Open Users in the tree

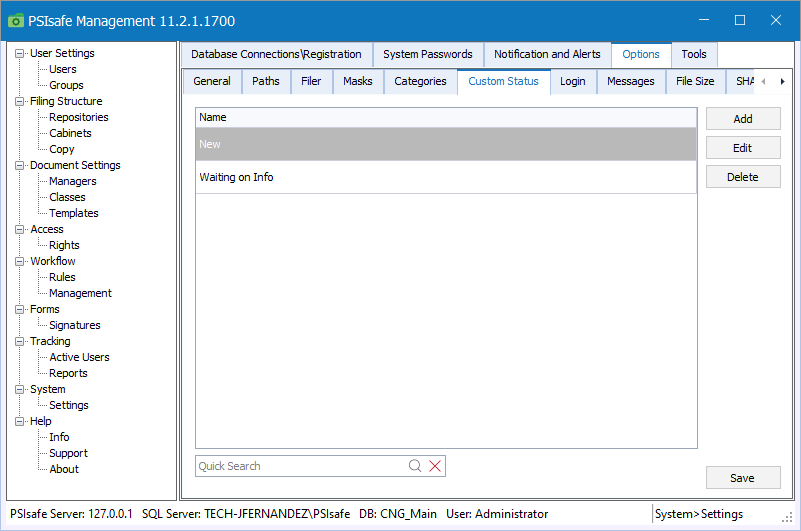pos(63,69)
